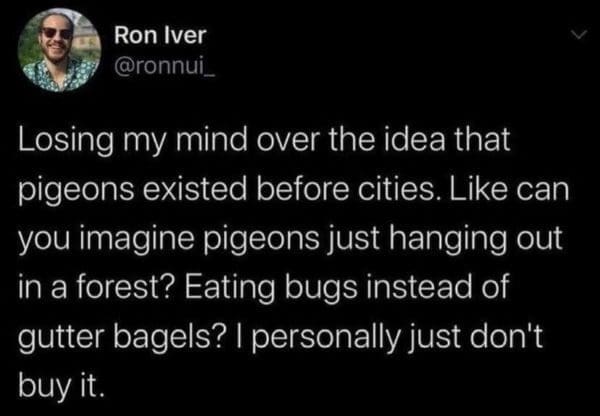Open Ron Iver's profile picture
The height and width of the screenshot is (416, 600).
tap(59, 50)
